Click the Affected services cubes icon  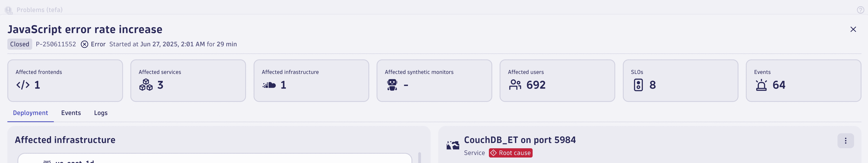coord(146,85)
